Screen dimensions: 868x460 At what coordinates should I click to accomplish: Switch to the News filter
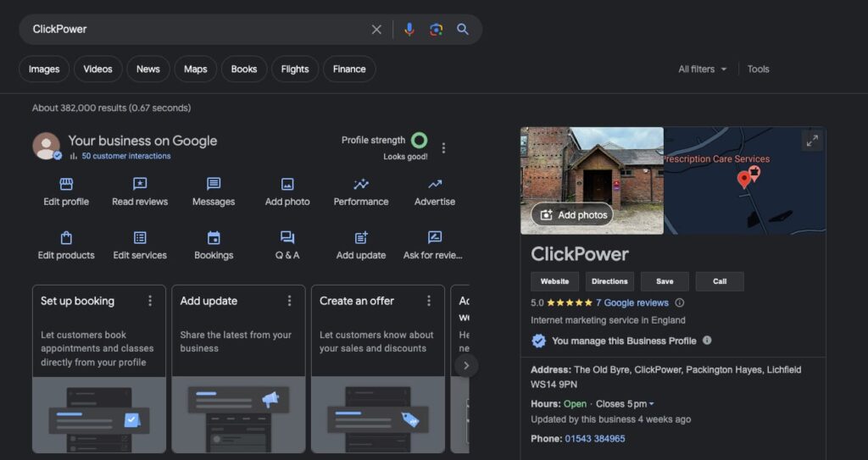147,69
